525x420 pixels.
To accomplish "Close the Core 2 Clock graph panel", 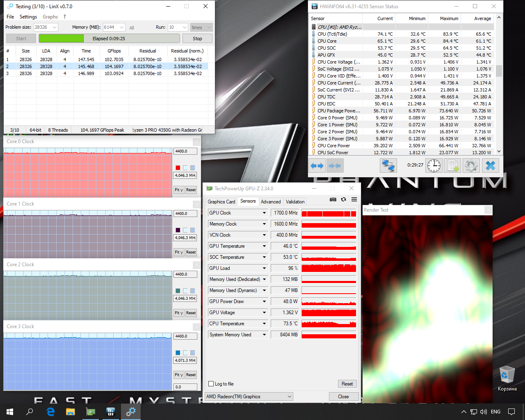I will click(x=197, y=265).
